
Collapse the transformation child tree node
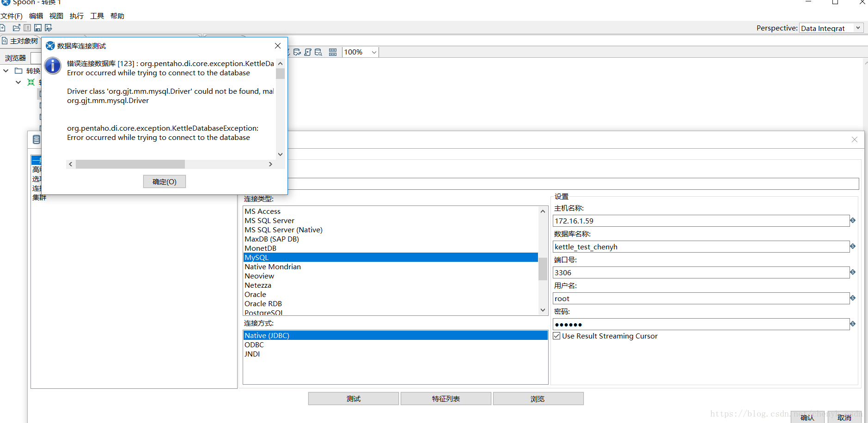coord(18,82)
